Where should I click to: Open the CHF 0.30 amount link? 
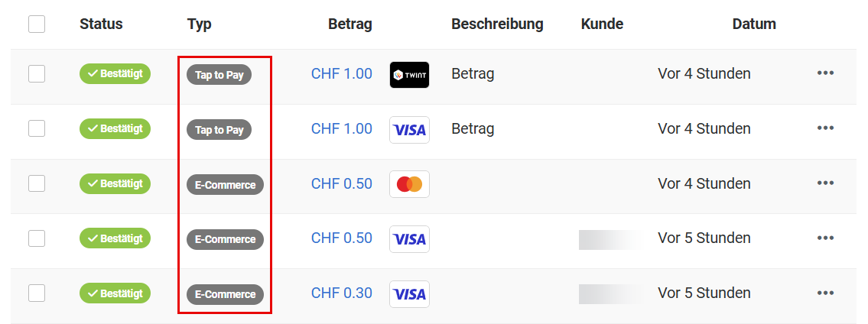pyautogui.click(x=342, y=293)
